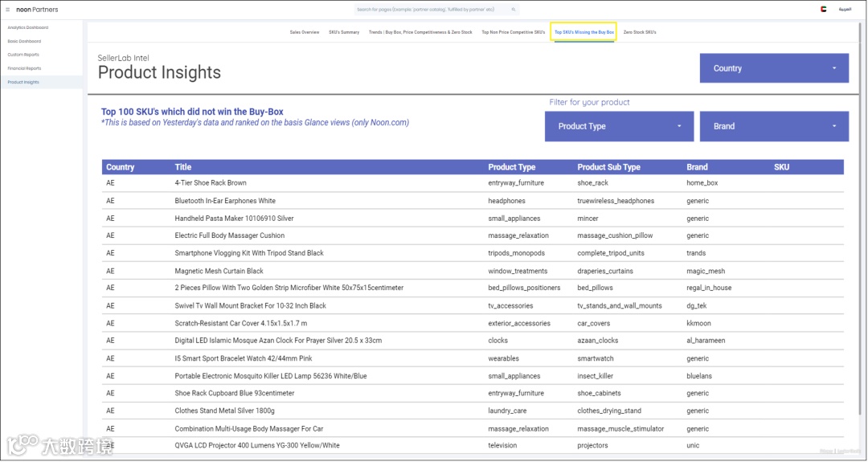Click the 'home_box' brand cell
Image resolution: width=868 pixels, height=462 pixels.
click(702, 182)
